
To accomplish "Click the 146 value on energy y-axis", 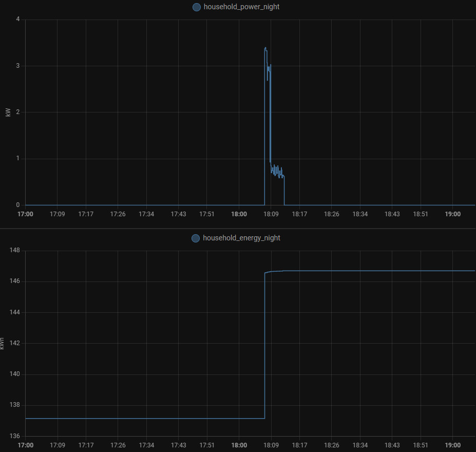I will pyautogui.click(x=14, y=281).
